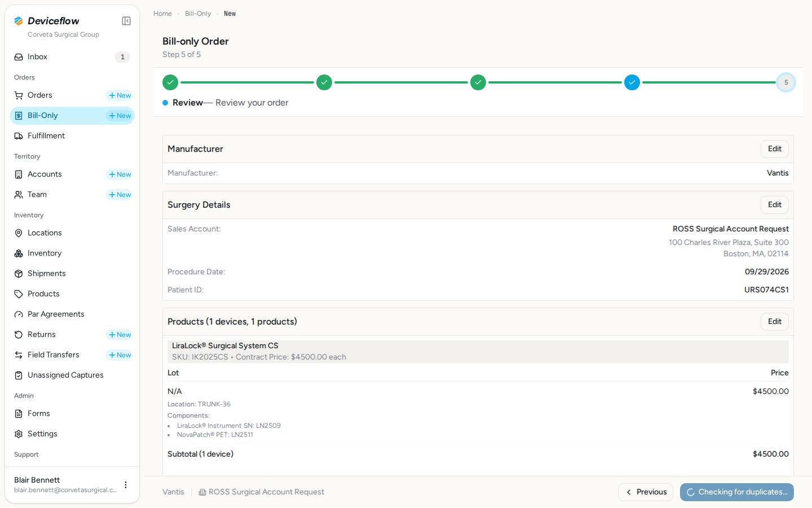Click the Deviceflow logo
Viewport: 812px width, 508px height.
(47, 21)
